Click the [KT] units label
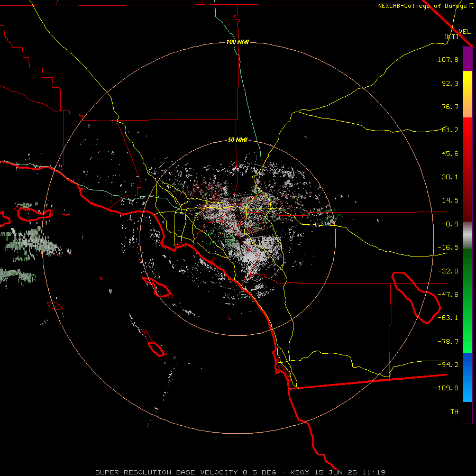476x476 pixels. [x=452, y=36]
